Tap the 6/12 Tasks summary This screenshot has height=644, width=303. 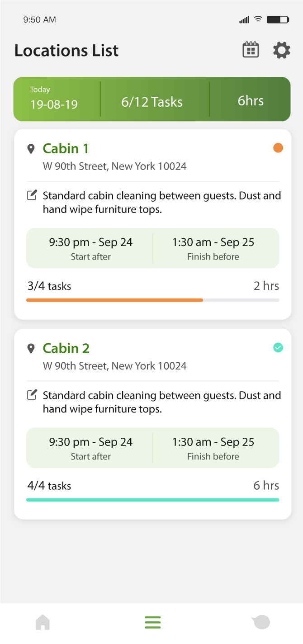(x=152, y=102)
